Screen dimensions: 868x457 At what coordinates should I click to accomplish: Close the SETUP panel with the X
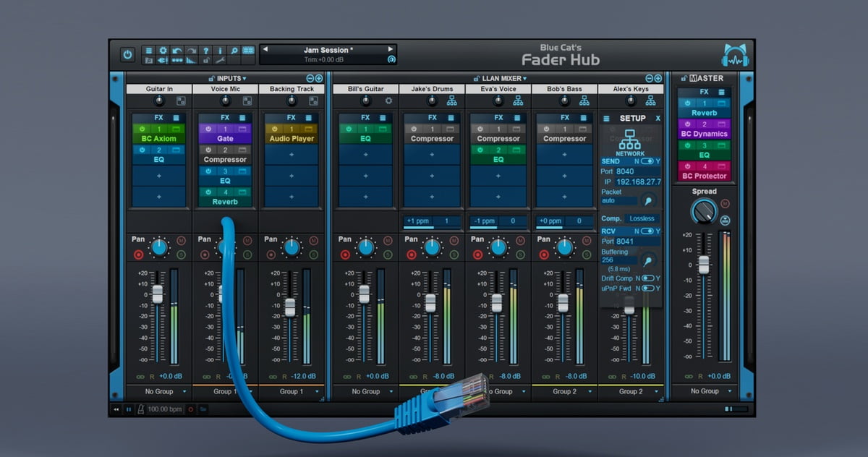pyautogui.click(x=658, y=119)
